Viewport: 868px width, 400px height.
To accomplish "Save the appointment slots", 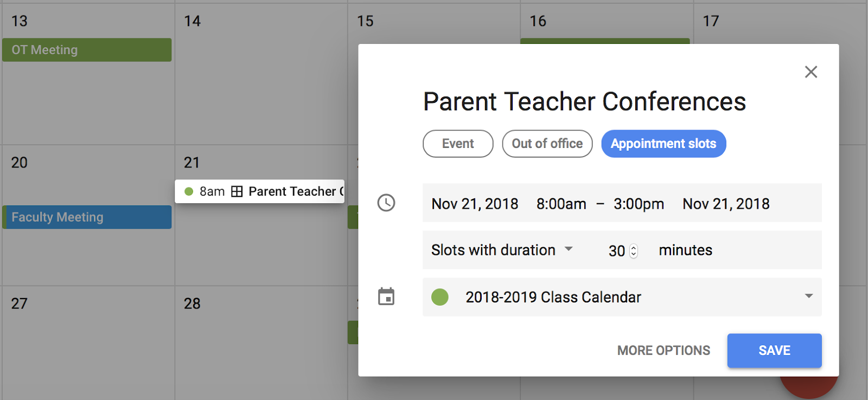I will (x=774, y=351).
